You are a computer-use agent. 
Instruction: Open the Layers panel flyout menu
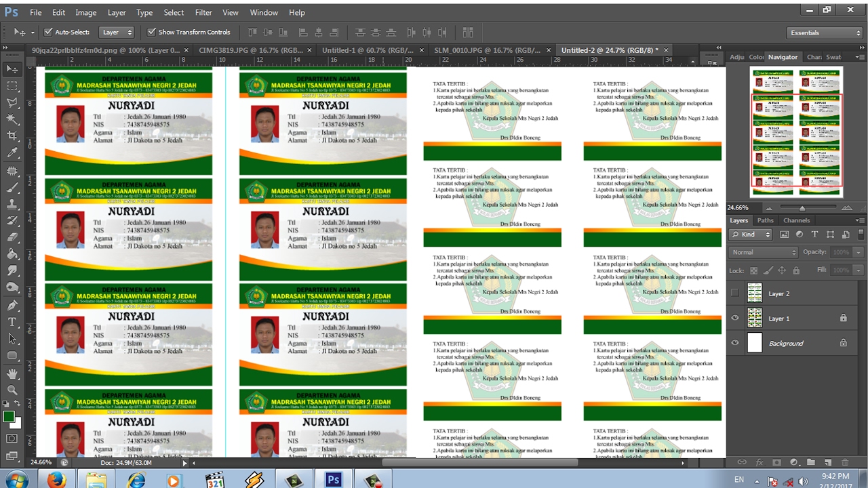tap(859, 220)
